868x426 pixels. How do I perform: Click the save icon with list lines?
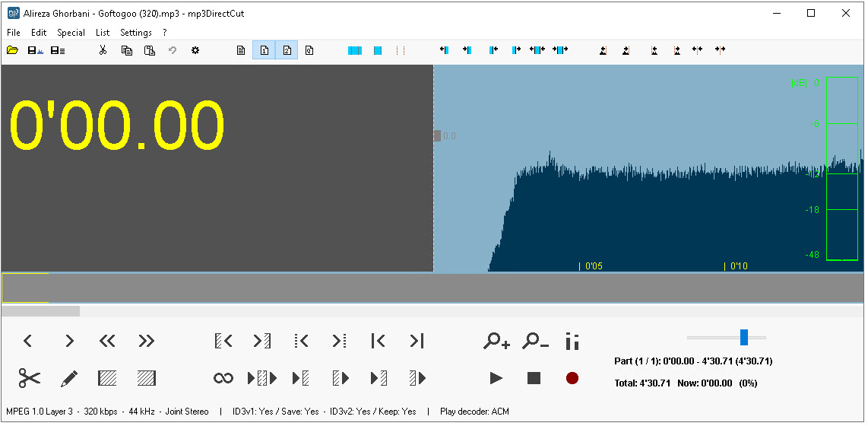pos(58,50)
